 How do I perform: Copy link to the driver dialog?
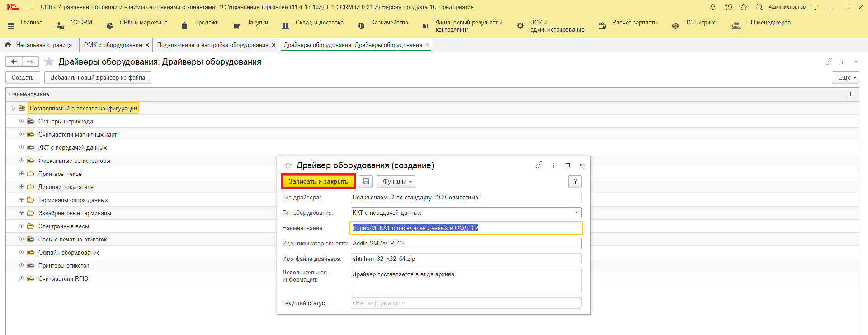(x=539, y=165)
